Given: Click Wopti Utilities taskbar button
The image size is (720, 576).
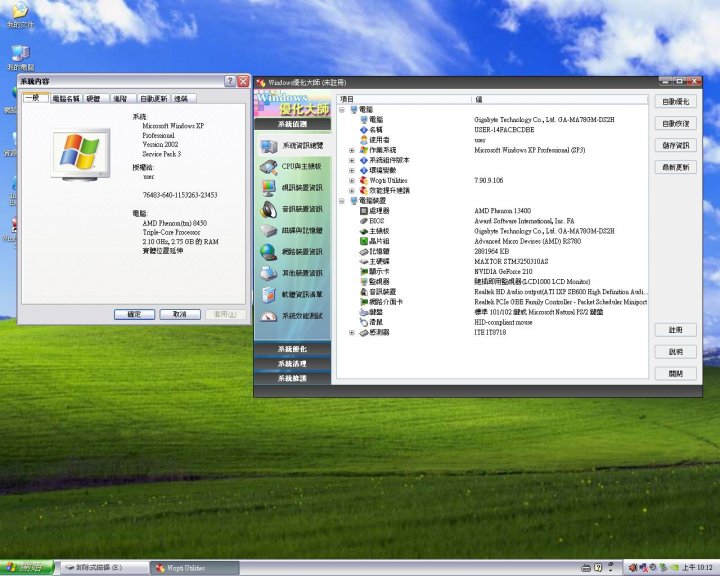Looking at the screenshot, I should 195,568.
